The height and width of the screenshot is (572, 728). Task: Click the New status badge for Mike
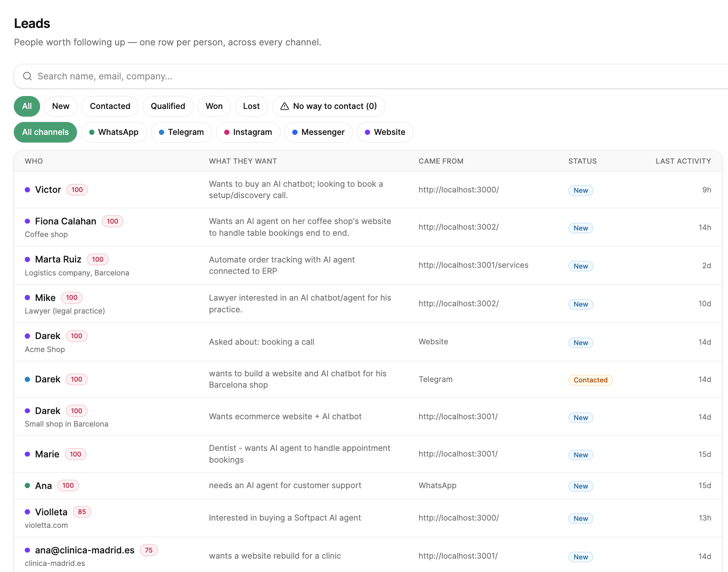[x=580, y=304]
